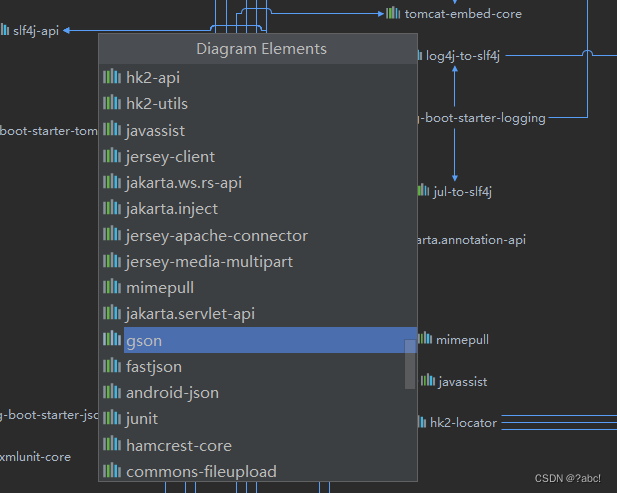Pick jersey-apache-connector in the popup list
Screen dimensions: 617x493
click(x=258, y=235)
